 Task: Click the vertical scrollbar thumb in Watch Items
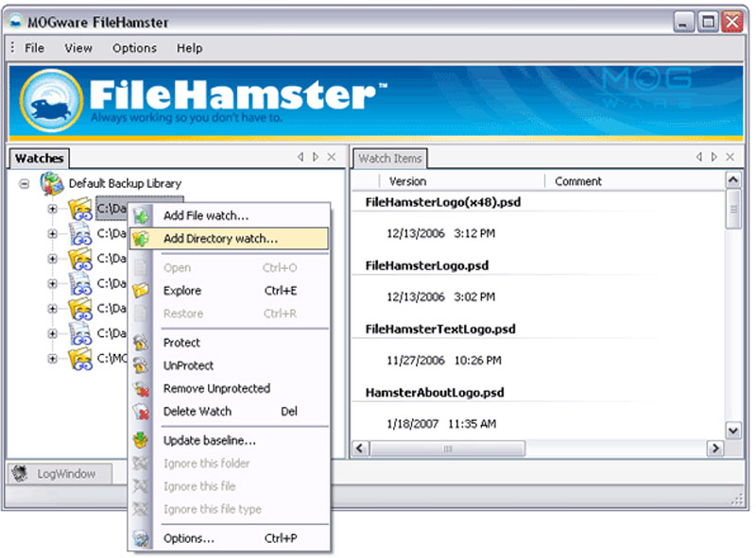(733, 209)
